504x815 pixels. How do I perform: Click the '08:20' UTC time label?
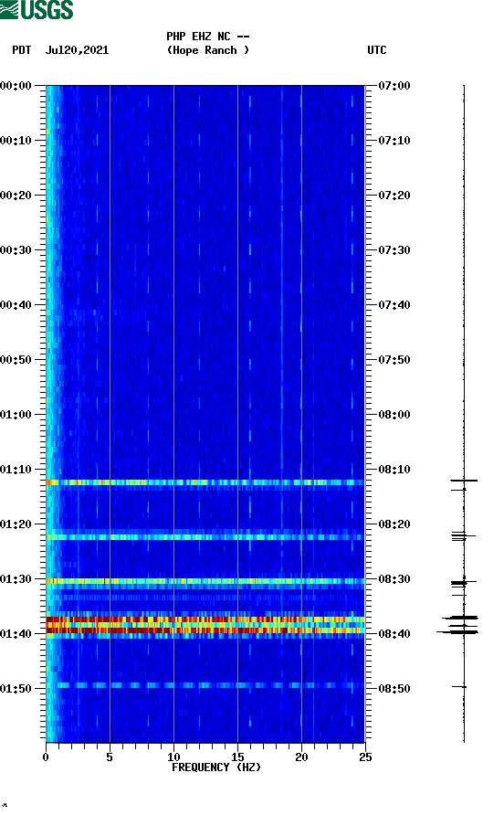point(394,524)
